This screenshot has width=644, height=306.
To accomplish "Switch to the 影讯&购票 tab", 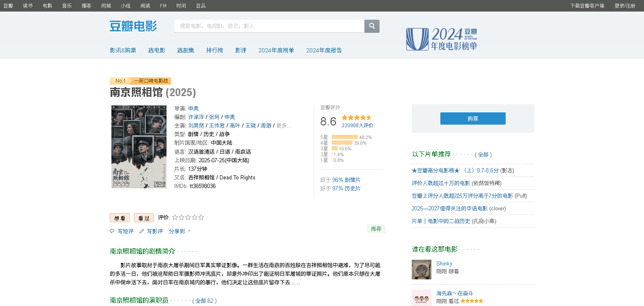I will [123, 50].
